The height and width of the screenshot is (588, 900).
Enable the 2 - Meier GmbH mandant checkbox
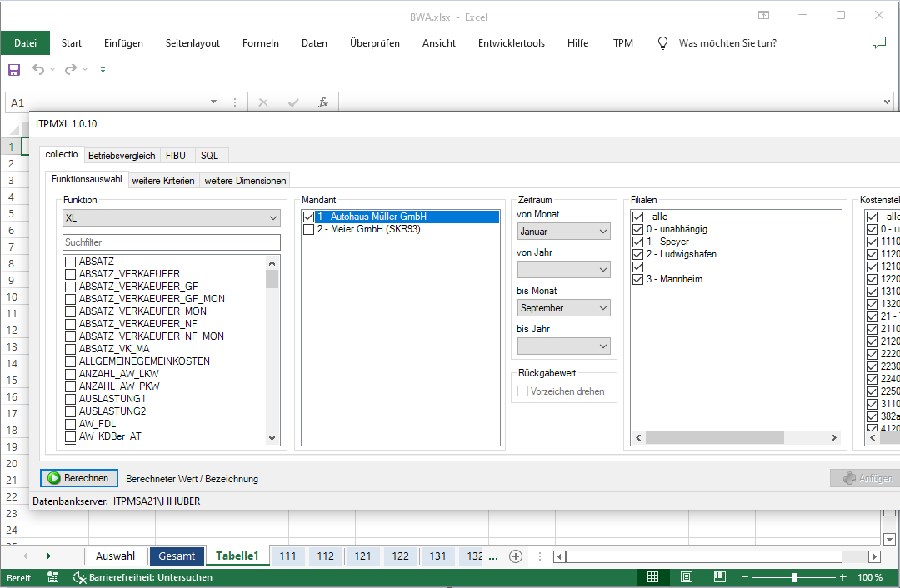[x=309, y=229]
